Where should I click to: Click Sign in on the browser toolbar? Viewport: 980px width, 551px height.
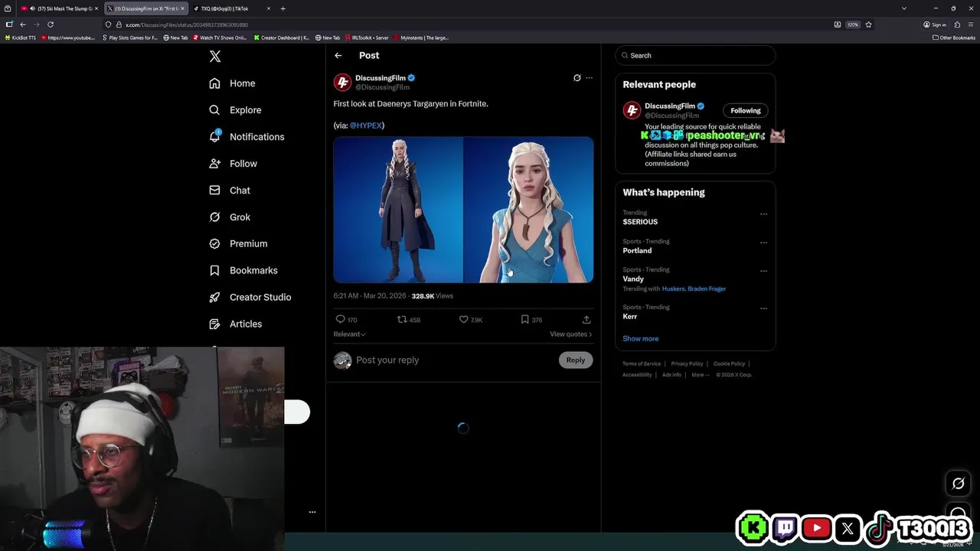click(935, 24)
